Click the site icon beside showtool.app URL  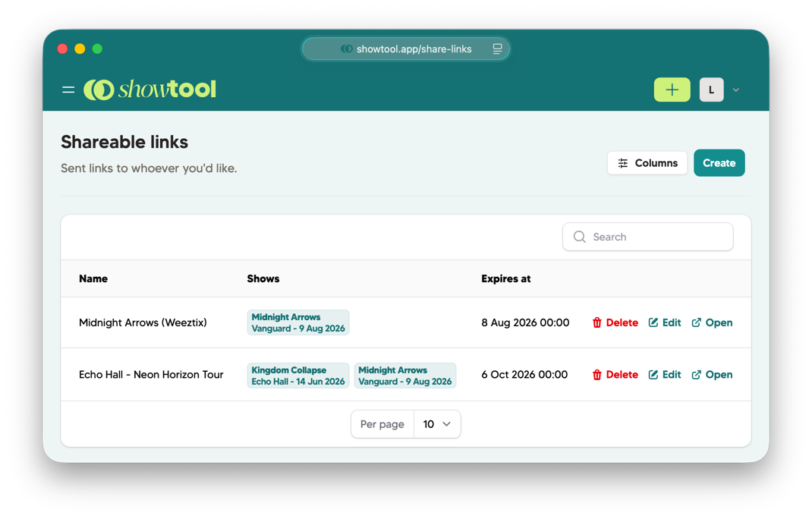(x=347, y=49)
